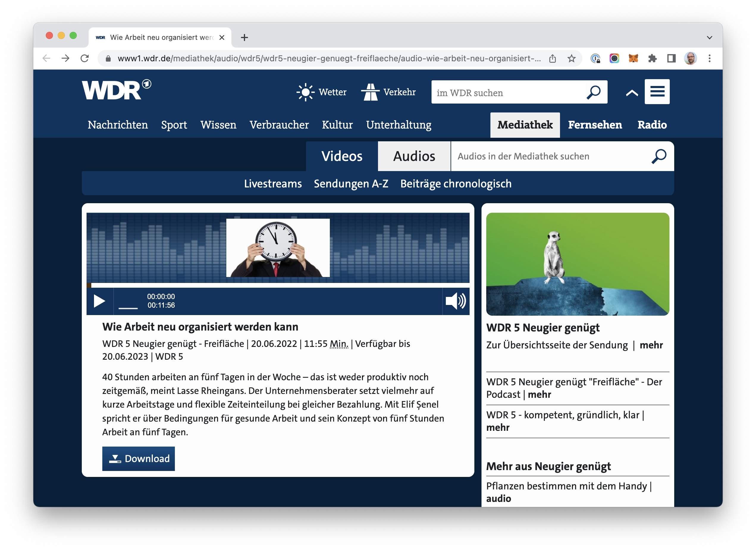Collapse header with upward chevron
756x551 pixels.
click(x=631, y=93)
